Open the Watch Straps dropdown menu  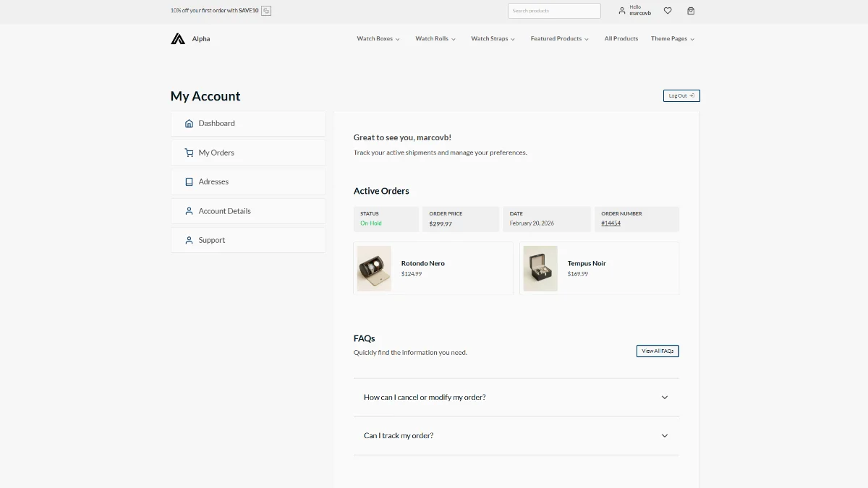(x=493, y=39)
